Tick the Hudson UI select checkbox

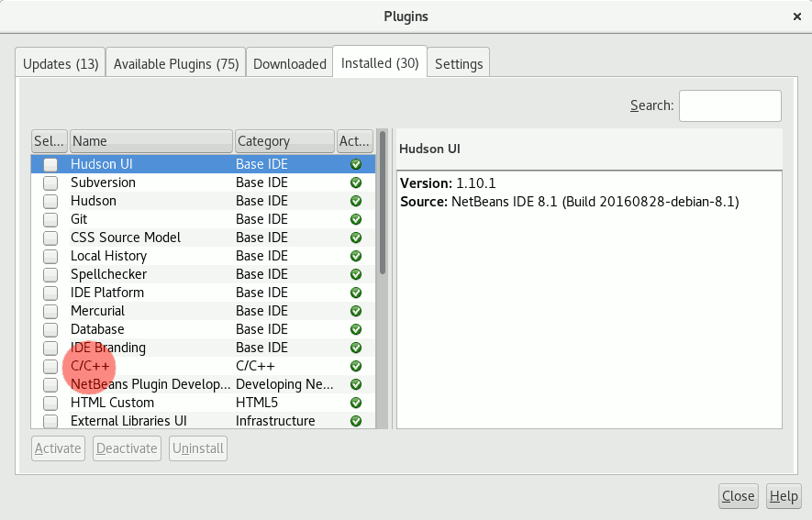tap(50, 164)
